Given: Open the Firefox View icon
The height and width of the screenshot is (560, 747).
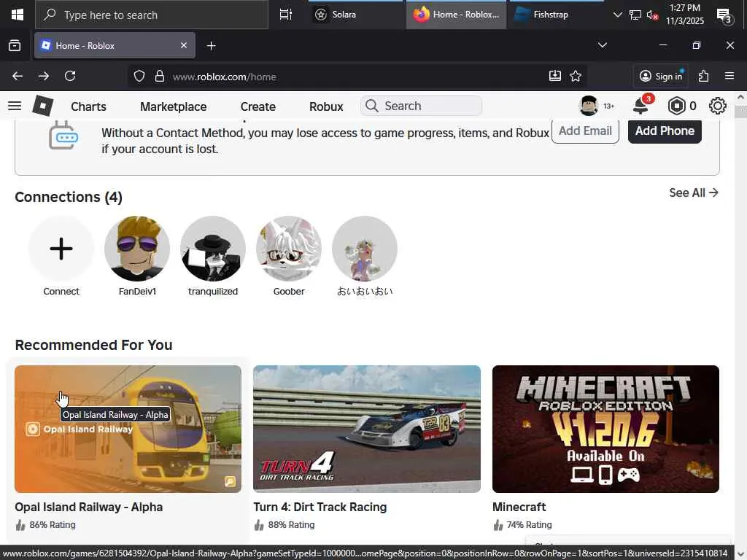Looking at the screenshot, I should pos(15,46).
